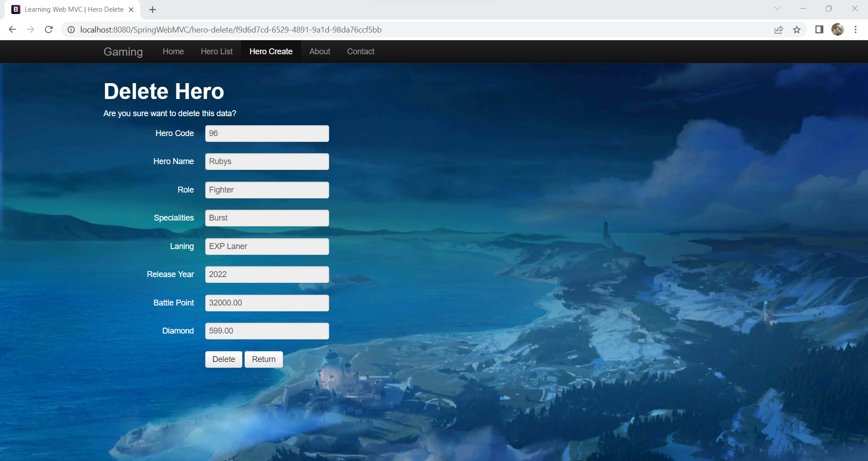868x461 pixels.
Task: Open the Hero List page
Action: coord(217,52)
